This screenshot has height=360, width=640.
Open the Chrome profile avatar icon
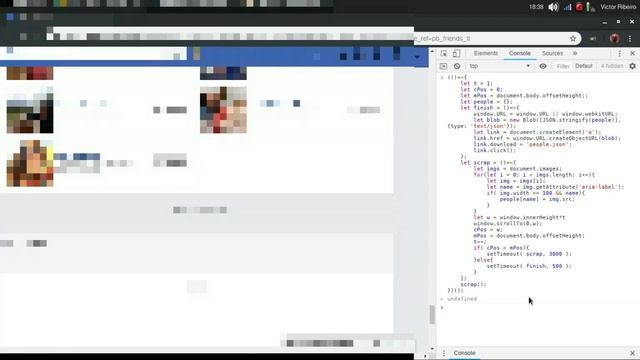[x=614, y=38]
